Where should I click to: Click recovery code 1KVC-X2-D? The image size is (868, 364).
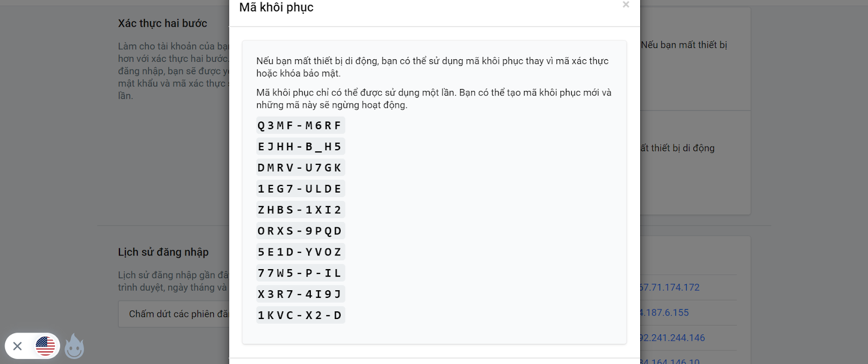click(299, 316)
